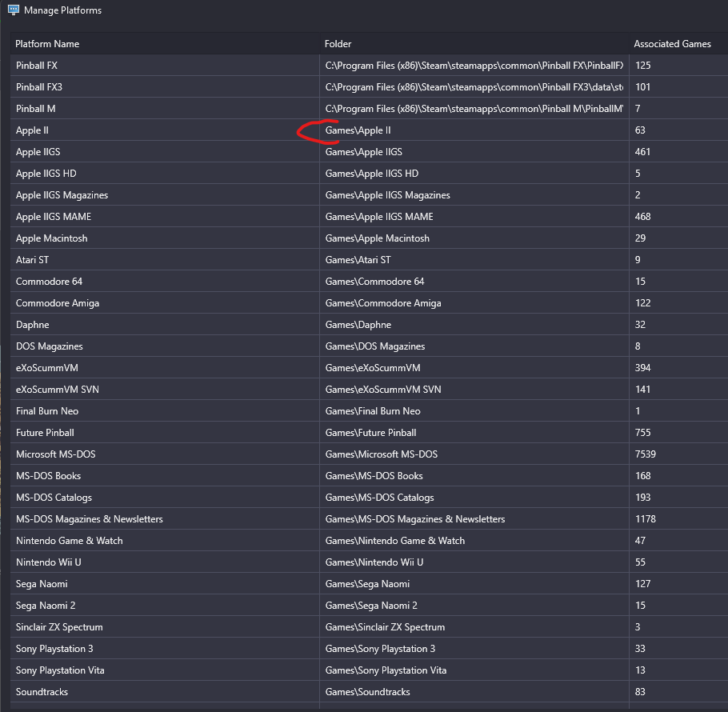Image resolution: width=728 pixels, height=712 pixels.
Task: Click the Manage Platforms window icon
Action: point(13,10)
